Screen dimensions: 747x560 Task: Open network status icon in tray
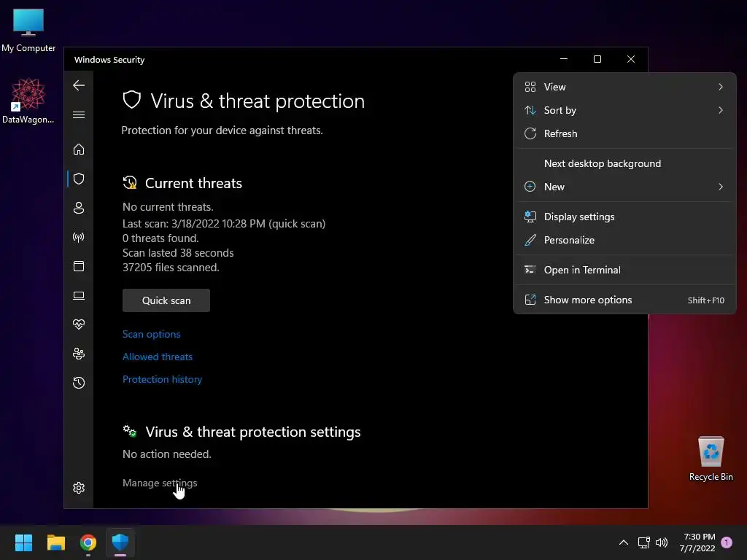coord(643,542)
